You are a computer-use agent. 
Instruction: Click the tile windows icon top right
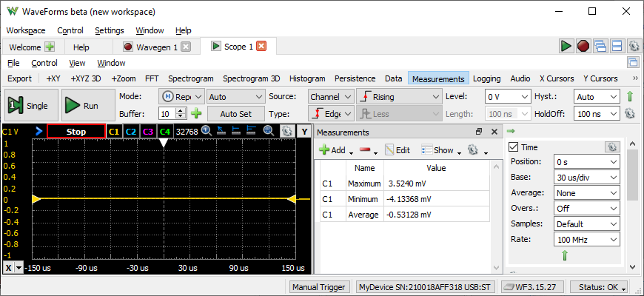[617, 46]
